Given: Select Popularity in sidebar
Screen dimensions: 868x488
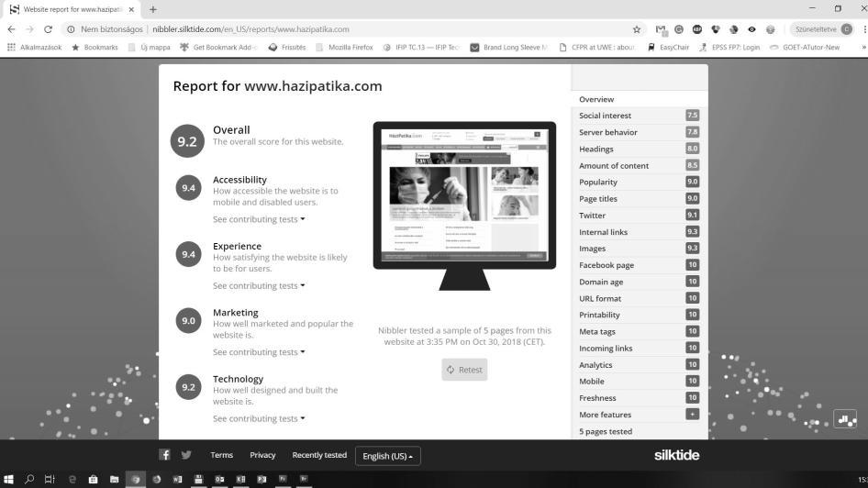Looking at the screenshot, I should point(640,182).
